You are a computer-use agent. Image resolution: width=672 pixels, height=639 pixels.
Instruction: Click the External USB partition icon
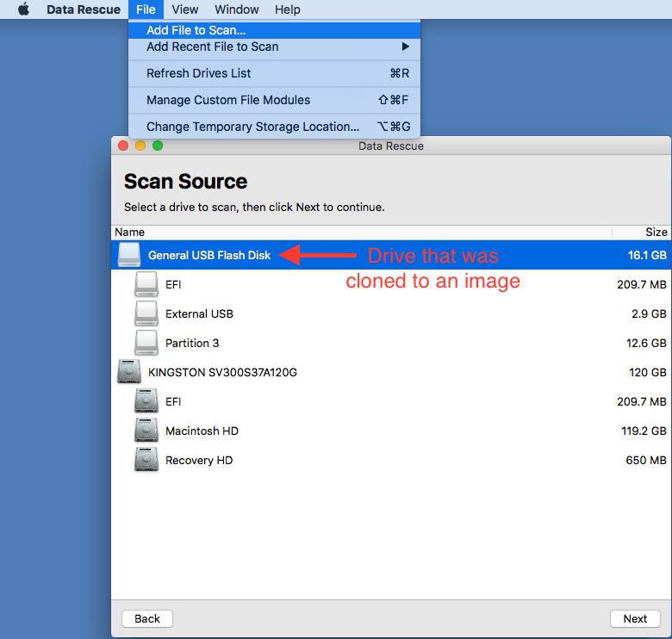tap(146, 313)
